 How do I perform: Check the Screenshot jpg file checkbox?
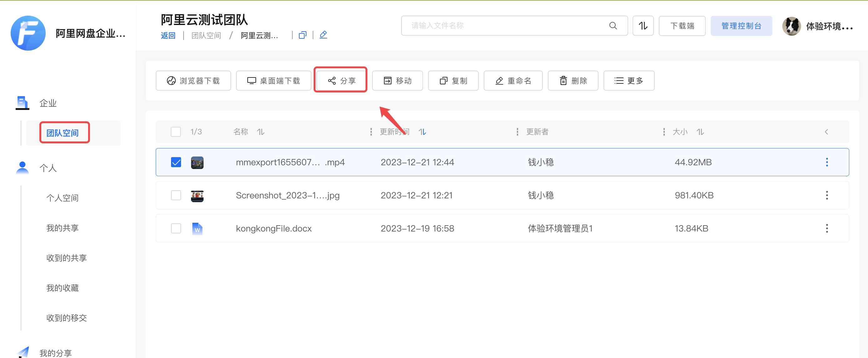click(176, 195)
